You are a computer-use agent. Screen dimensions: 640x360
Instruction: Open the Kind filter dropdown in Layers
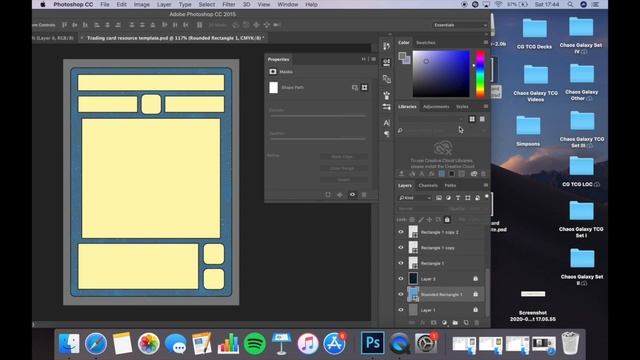415,198
